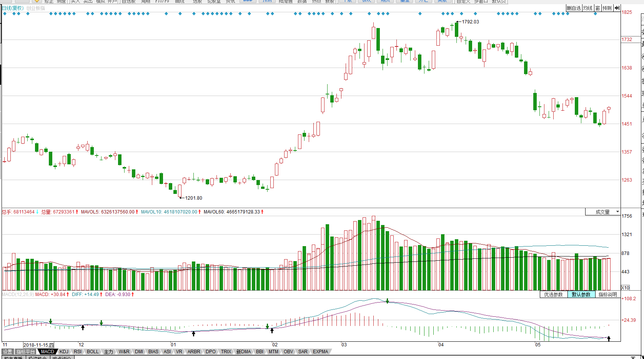644x359 pixels.
Task: Select the BOLL indicator tab
Action: click(x=93, y=352)
